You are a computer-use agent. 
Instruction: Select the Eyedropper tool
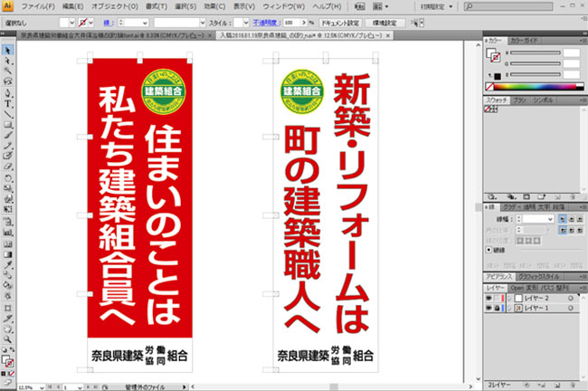click(x=8, y=264)
